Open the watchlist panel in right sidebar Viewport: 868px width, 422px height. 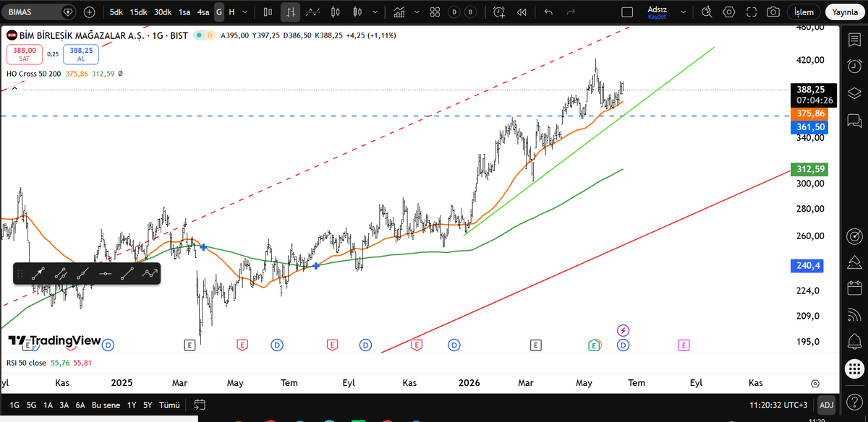pyautogui.click(x=854, y=40)
